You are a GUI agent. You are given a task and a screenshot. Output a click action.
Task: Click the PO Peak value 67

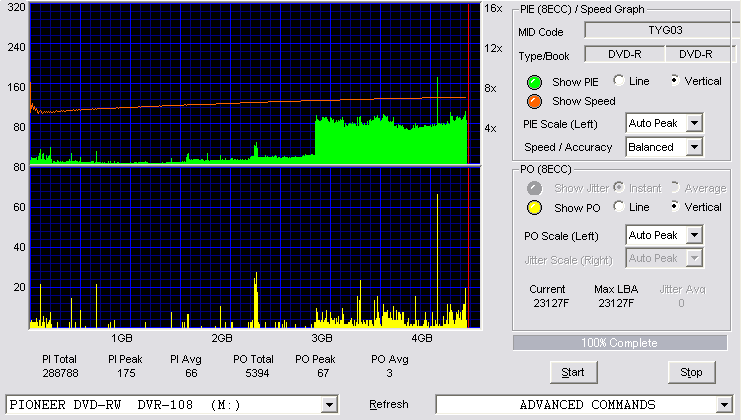point(323,374)
